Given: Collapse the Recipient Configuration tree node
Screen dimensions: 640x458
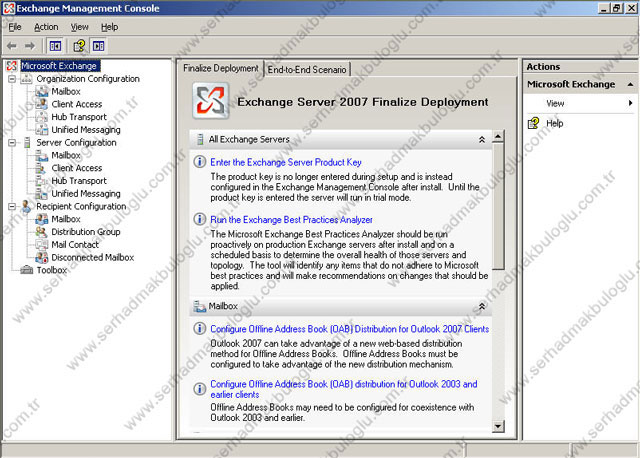Looking at the screenshot, I should pos(12,206).
